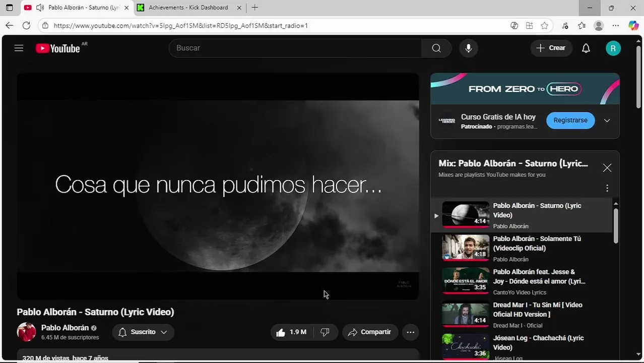Click 'Dread Mar I - Oficial' channel text
Viewport: 644px width, 363px height.
(x=518, y=326)
